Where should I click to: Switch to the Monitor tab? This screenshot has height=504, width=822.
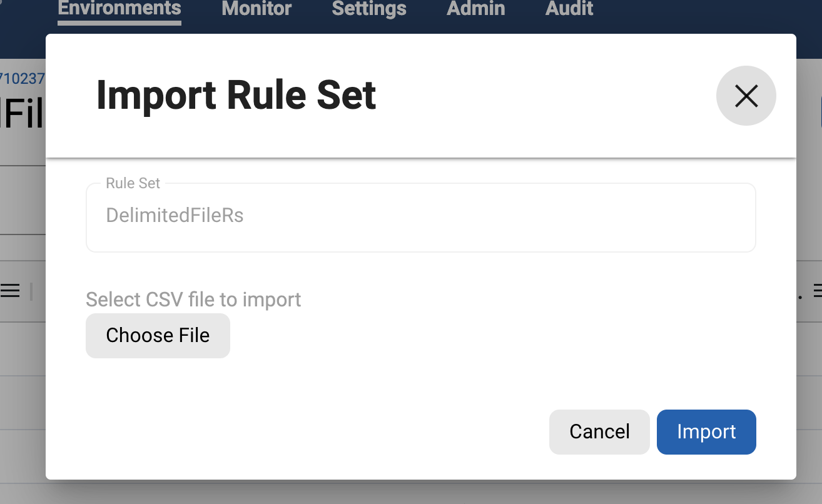256,9
